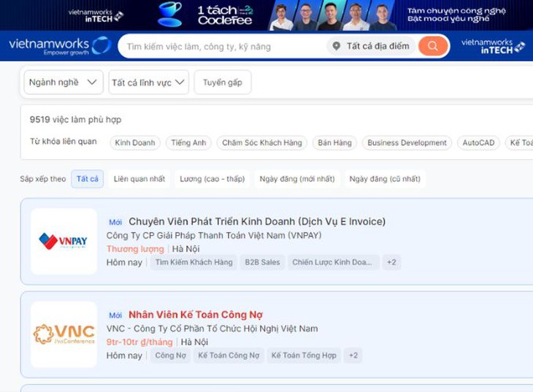The width and height of the screenshot is (533, 392).
Task: Open the Tất cả địa điểm location selector
Action: [372, 46]
